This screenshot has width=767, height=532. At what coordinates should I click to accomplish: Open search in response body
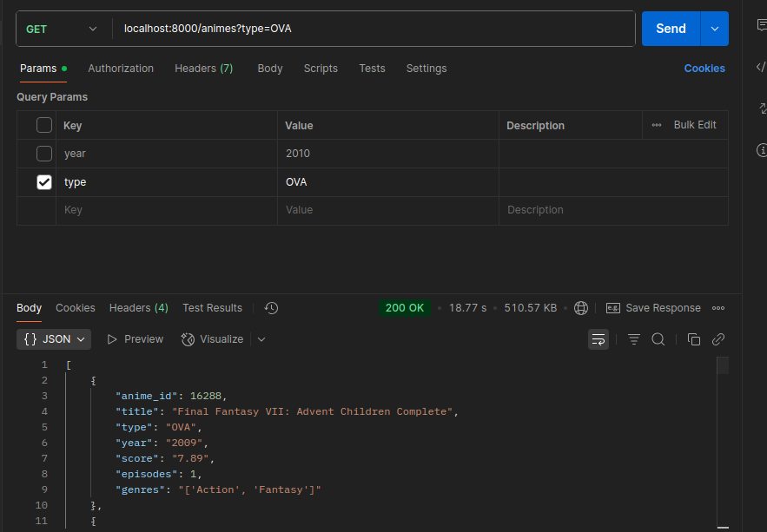[x=658, y=339]
